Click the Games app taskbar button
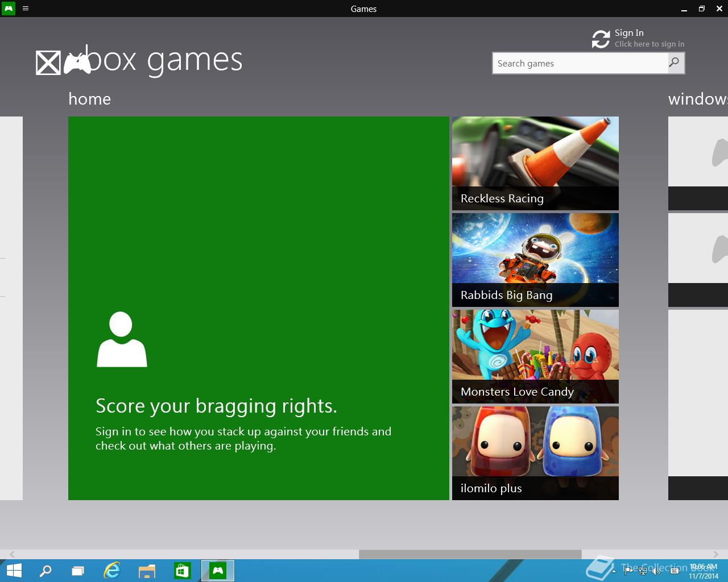The height and width of the screenshot is (582, 728). [218, 571]
